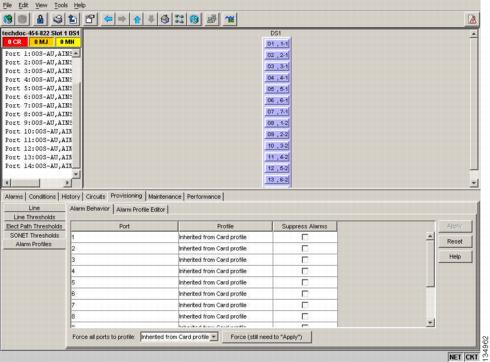
Task: Click the greyed-out globe toolbar icon
Action: pyautogui.click(x=23, y=19)
